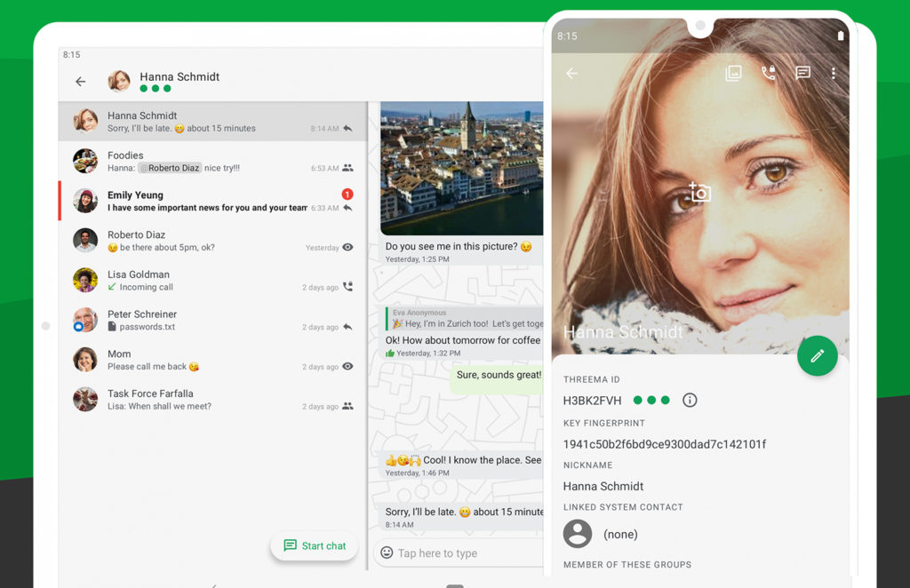
Task: Select 'Cool! I know the place' message
Action: pos(462,465)
